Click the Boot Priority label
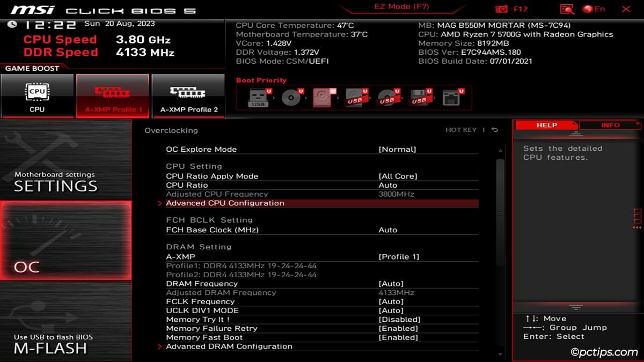The width and height of the screenshot is (644, 362). tap(261, 80)
